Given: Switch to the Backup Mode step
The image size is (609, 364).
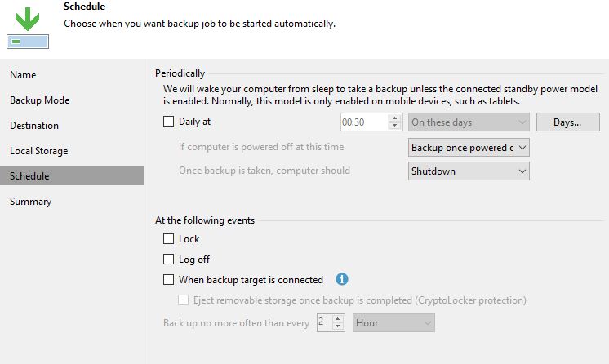Looking at the screenshot, I should [x=39, y=100].
